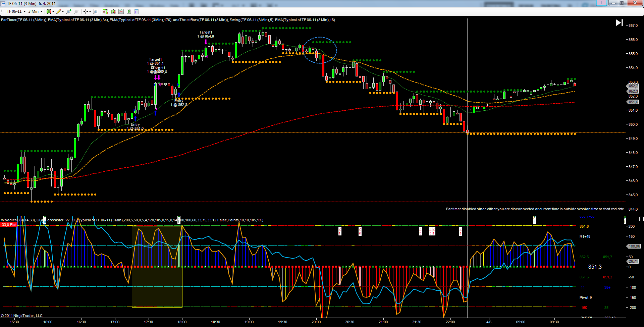Click the 100,96 marker on indicator axis
644x327 pixels.
[x=634, y=246]
